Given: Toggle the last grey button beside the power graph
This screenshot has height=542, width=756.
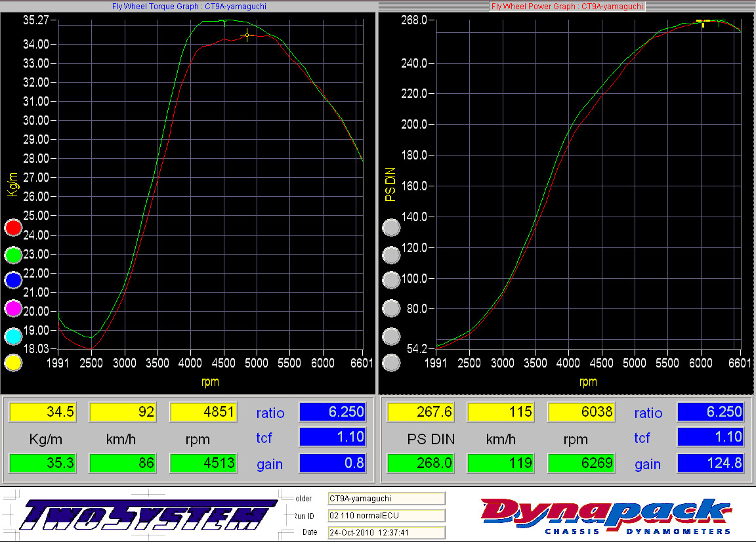Looking at the screenshot, I should tap(391, 363).
